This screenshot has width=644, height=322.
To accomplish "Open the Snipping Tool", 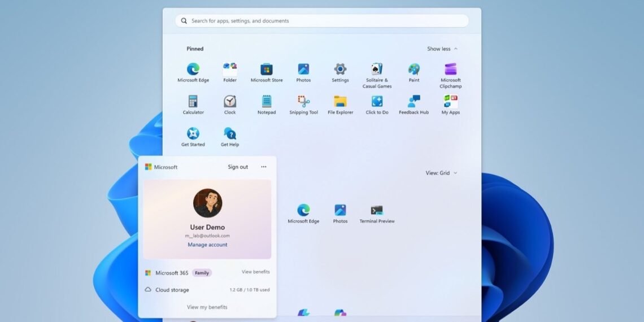I will (303, 105).
